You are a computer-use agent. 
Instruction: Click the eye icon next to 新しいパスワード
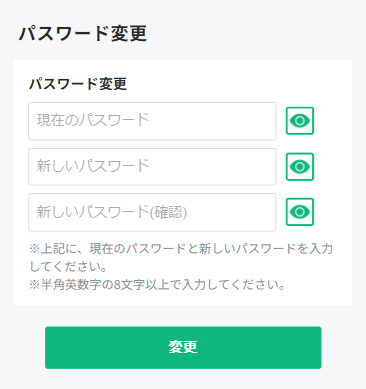300,167
